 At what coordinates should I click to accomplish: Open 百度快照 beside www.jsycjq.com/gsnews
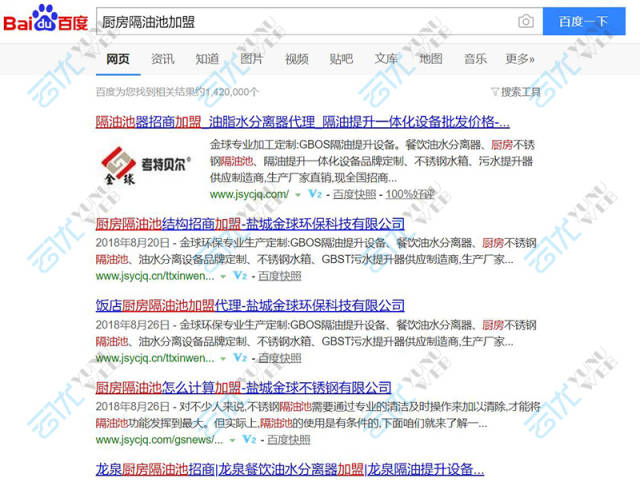(289, 440)
